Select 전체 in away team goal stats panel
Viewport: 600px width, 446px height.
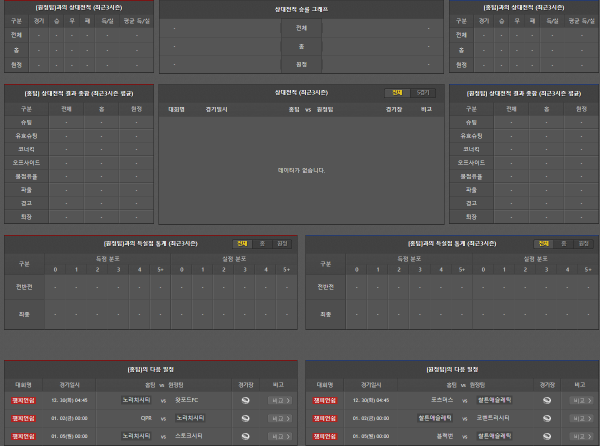click(x=543, y=243)
